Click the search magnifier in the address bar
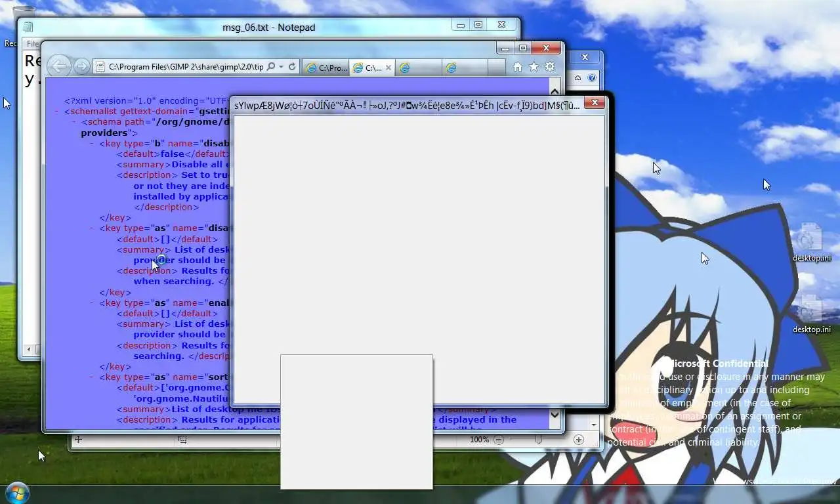Image resolution: width=840 pixels, height=504 pixels. (270, 67)
